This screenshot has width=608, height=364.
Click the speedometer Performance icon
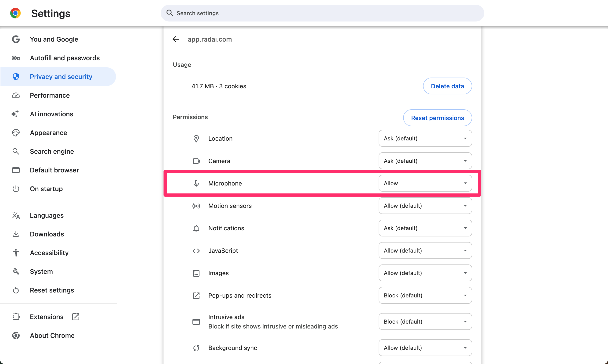click(16, 95)
